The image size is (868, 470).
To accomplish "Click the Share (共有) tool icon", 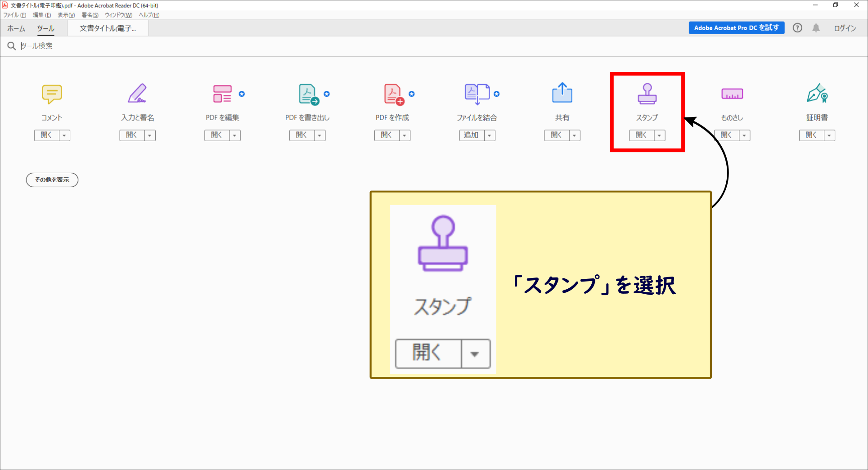I will point(562,93).
